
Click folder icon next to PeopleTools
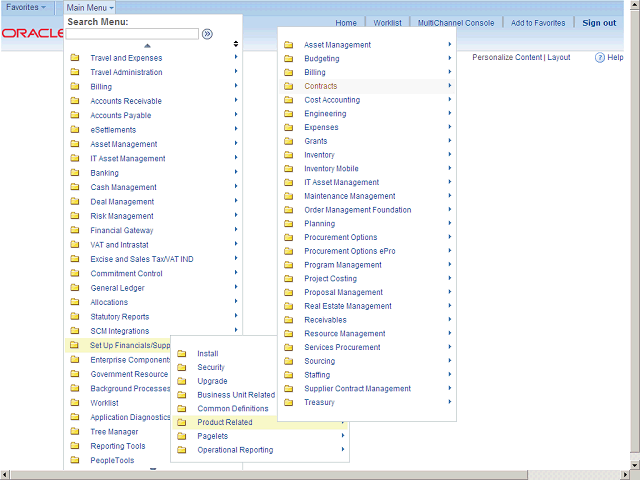tap(75, 461)
